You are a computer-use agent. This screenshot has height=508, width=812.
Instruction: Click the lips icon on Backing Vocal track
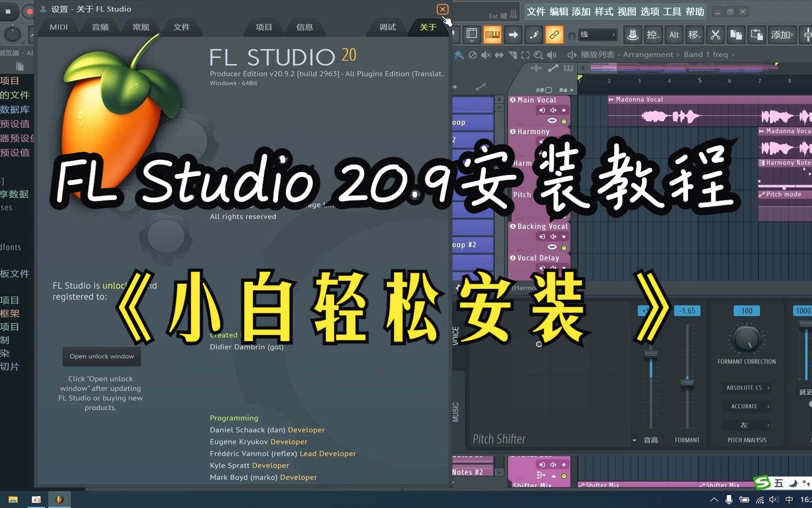(x=552, y=247)
